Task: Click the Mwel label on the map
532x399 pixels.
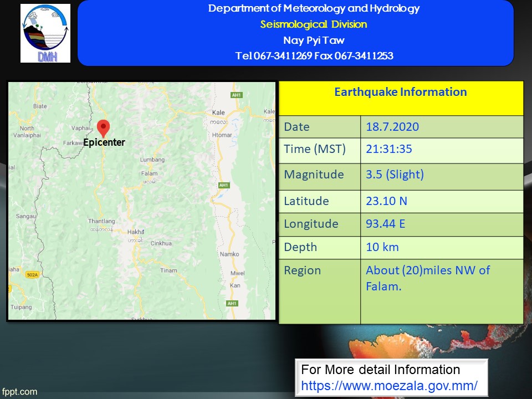Action: click(x=238, y=273)
